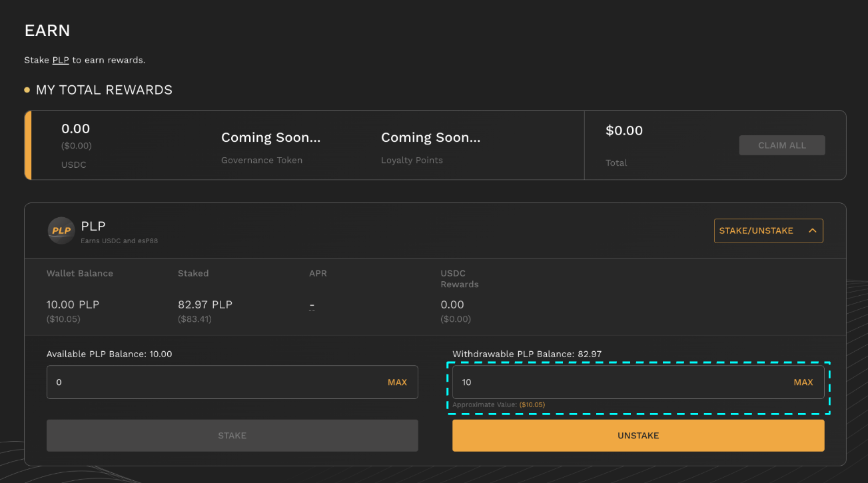
Task: Click the ($10.05) wallet dollar value
Action: (x=63, y=319)
